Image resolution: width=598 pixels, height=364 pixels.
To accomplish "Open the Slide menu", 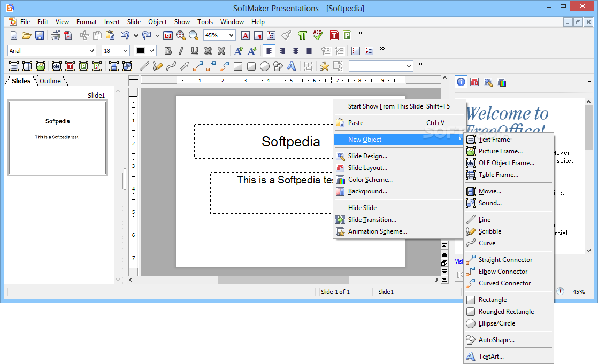I will [134, 22].
